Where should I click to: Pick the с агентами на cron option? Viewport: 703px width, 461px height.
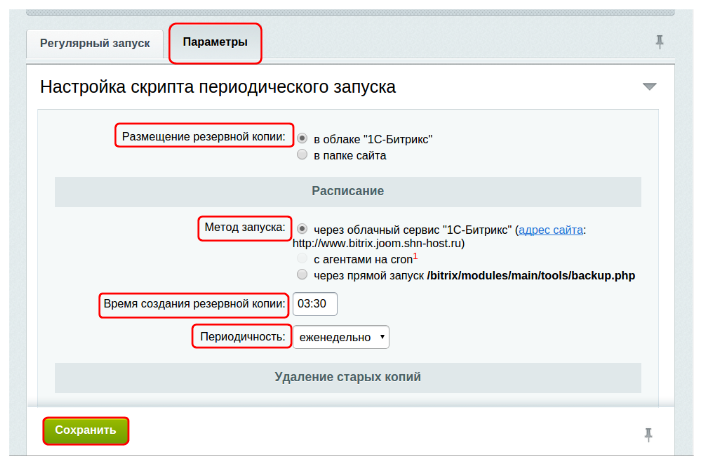pyautogui.click(x=302, y=258)
